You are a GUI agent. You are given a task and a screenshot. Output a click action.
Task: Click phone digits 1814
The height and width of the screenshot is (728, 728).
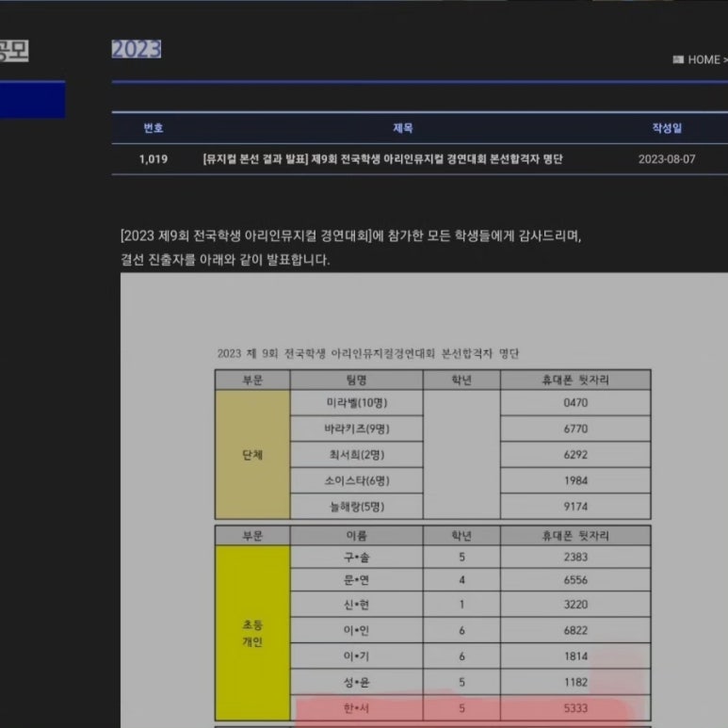coord(575,656)
